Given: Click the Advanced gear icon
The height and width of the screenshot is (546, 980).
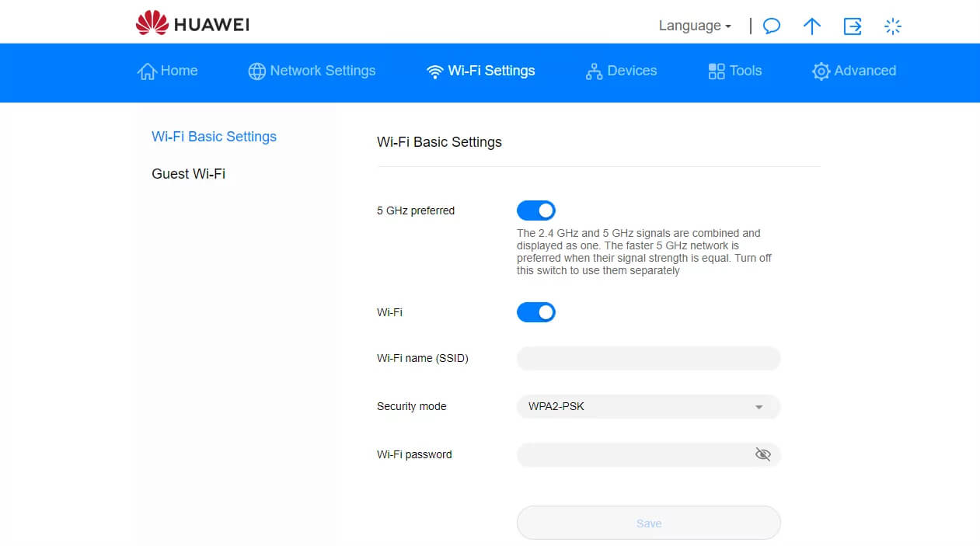Looking at the screenshot, I should pos(821,71).
